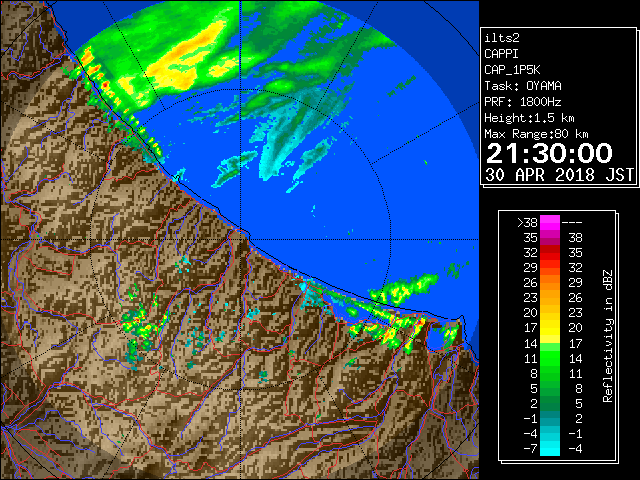Select the 'Height:1.5 km' text
Screen dimensions: 640x480
point(529,118)
